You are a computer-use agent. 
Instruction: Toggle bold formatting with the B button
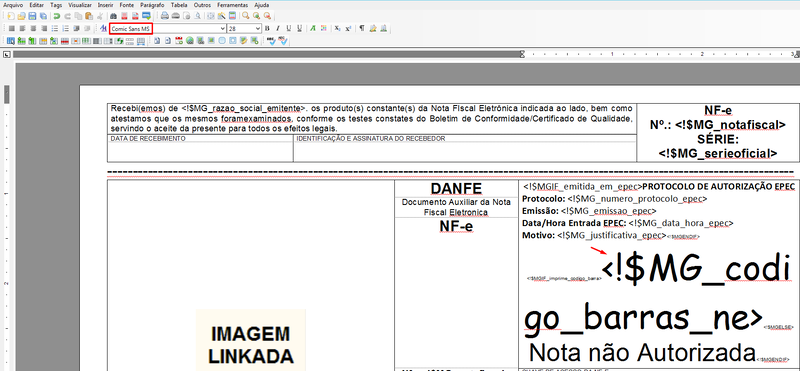tap(267, 28)
